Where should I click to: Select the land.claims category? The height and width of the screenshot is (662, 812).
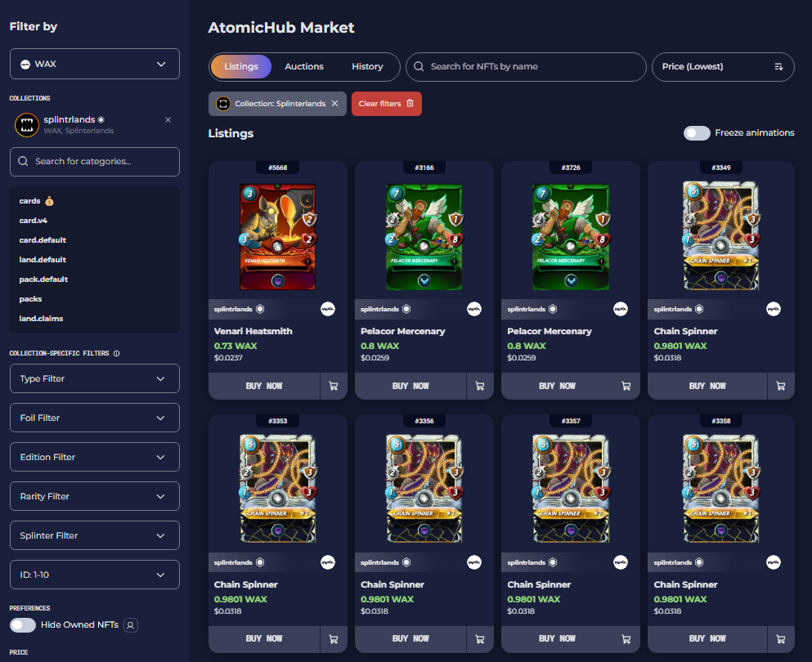point(41,319)
